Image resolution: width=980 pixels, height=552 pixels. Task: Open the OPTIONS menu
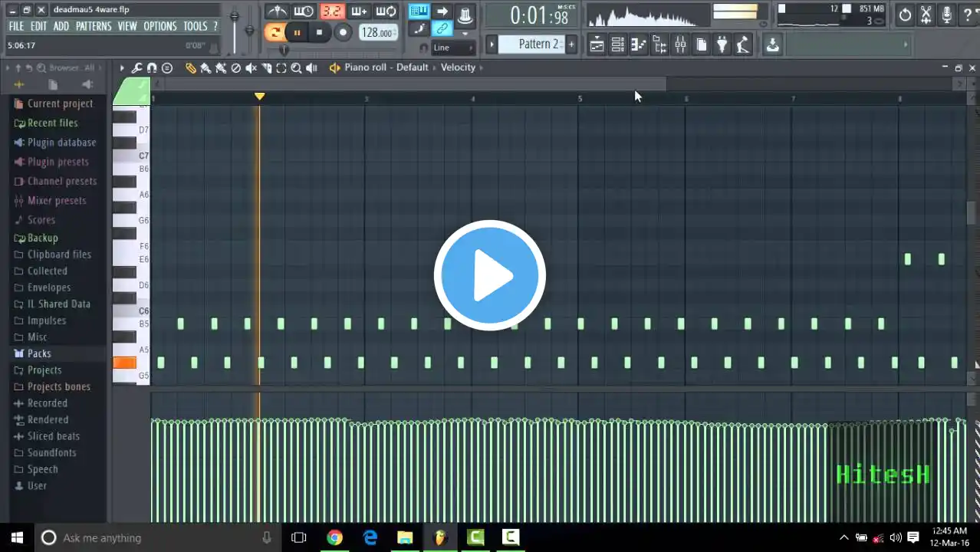click(159, 27)
